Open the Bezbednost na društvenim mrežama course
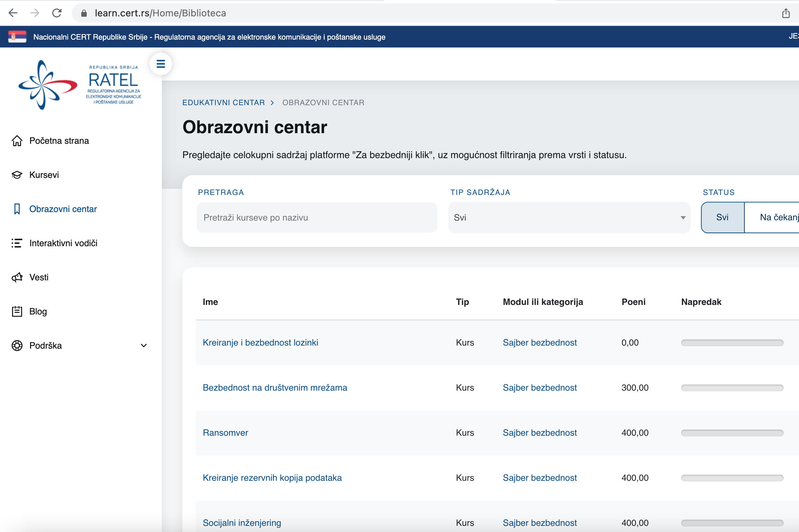Screen dimensions: 799x532 [x=275, y=388]
